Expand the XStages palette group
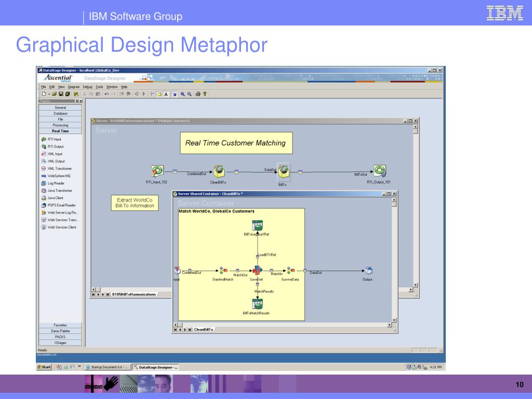Image resolution: width=532 pixels, height=399 pixels. [x=60, y=343]
